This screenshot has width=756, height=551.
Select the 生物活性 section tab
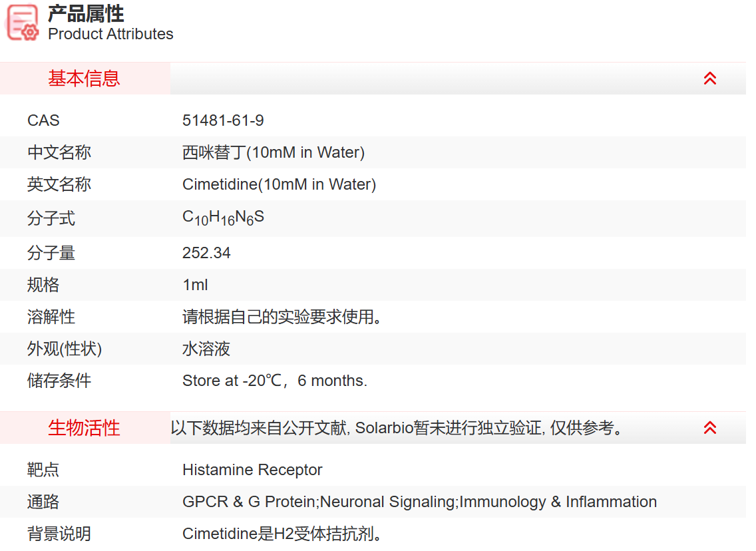(x=83, y=428)
